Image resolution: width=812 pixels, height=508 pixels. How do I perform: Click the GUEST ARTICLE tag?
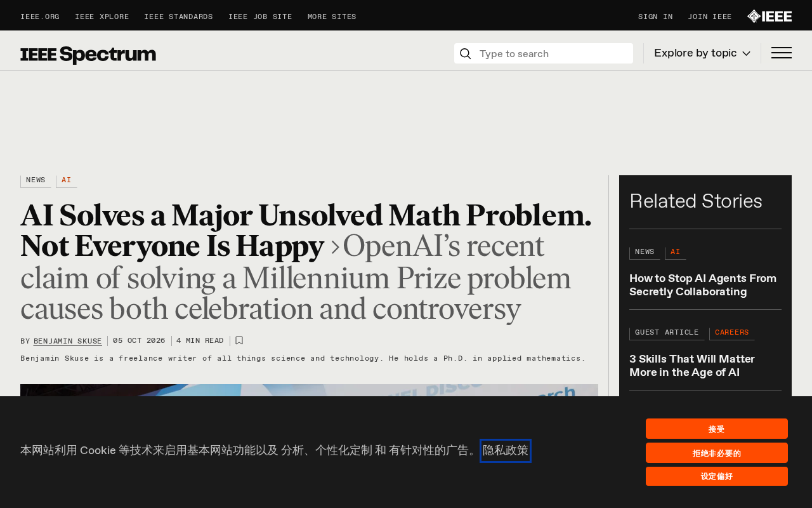click(667, 333)
